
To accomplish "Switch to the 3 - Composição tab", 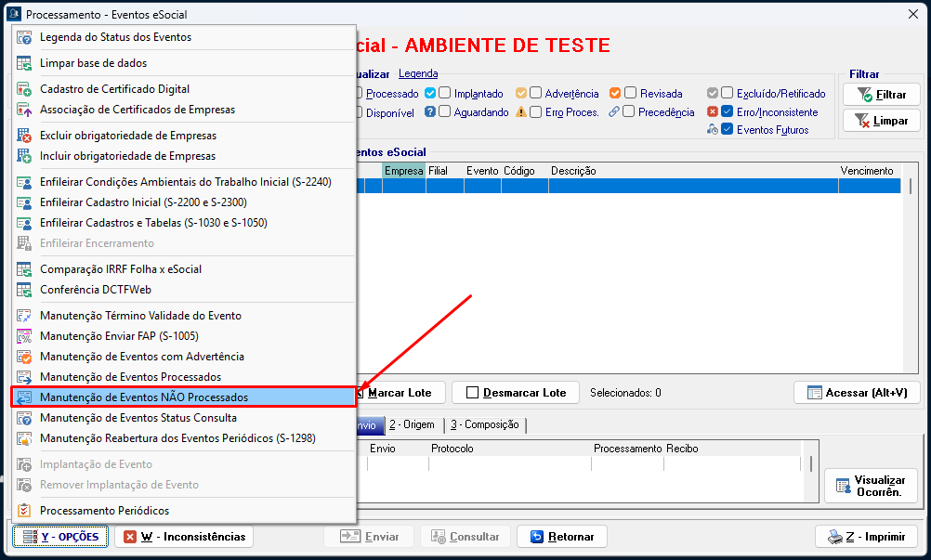I will tap(486, 424).
